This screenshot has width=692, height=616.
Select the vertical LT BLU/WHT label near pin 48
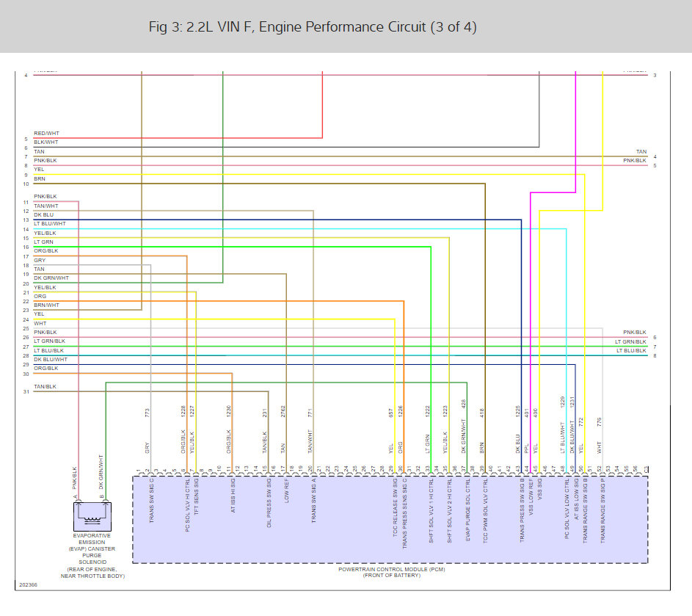pyautogui.click(x=562, y=438)
